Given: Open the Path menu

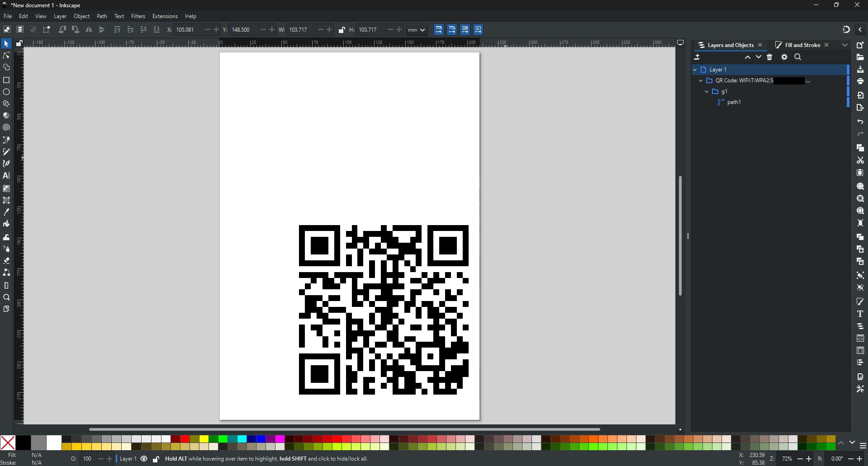Looking at the screenshot, I should click(x=102, y=16).
